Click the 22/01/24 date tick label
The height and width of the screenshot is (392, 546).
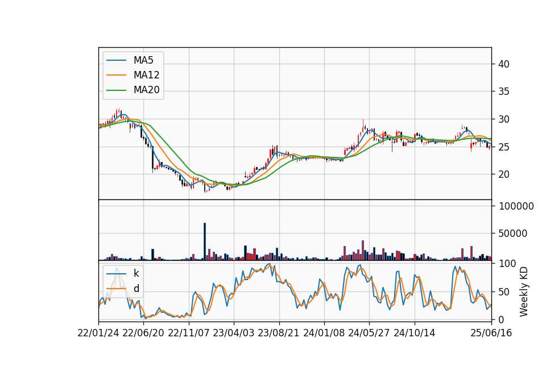pos(98,333)
